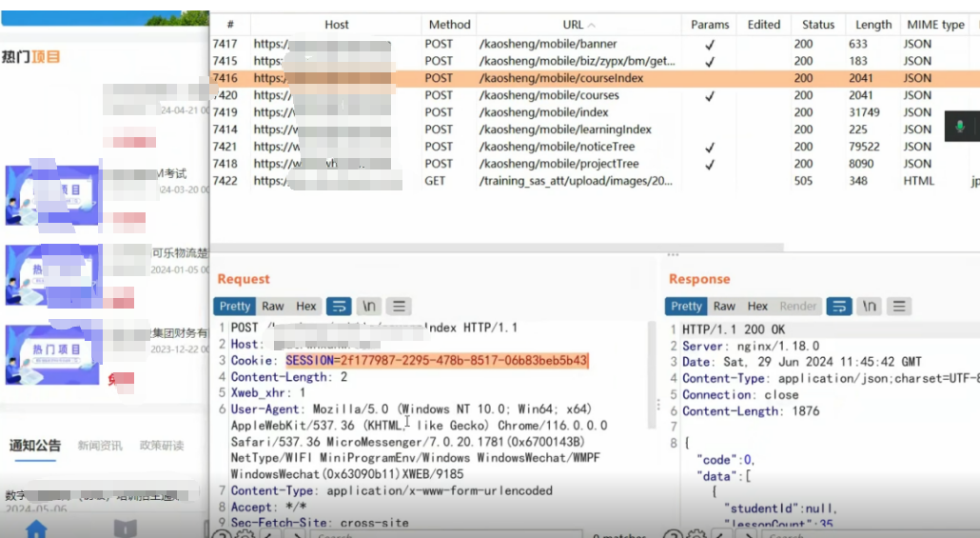The height and width of the screenshot is (538, 980).
Task: Switch Request view to Hex
Action: tap(306, 306)
